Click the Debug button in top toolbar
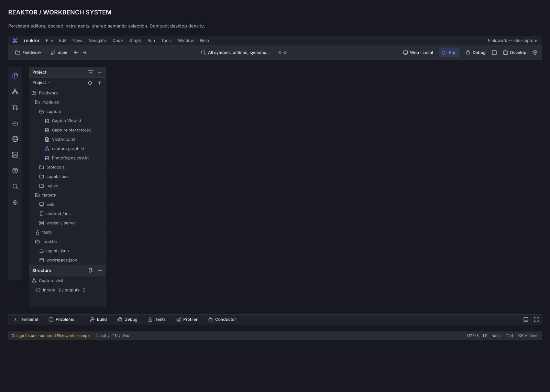 pyautogui.click(x=475, y=53)
